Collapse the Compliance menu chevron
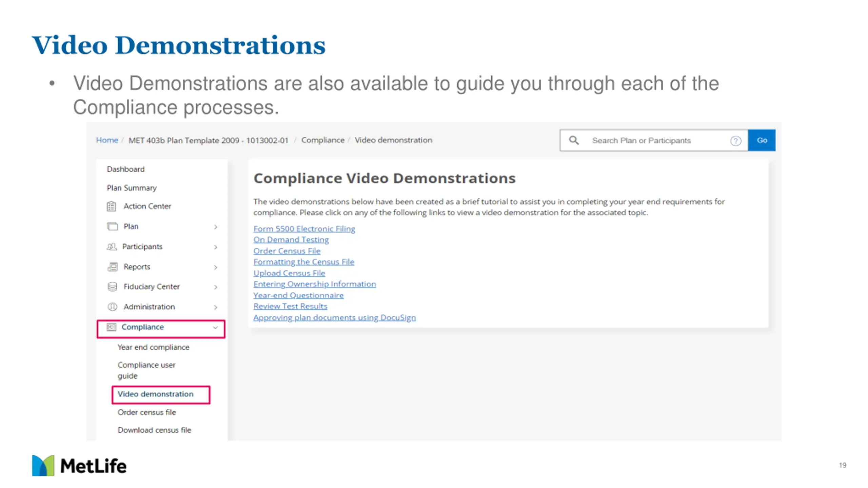Image resolution: width=868 pixels, height=488 pixels. (x=215, y=327)
